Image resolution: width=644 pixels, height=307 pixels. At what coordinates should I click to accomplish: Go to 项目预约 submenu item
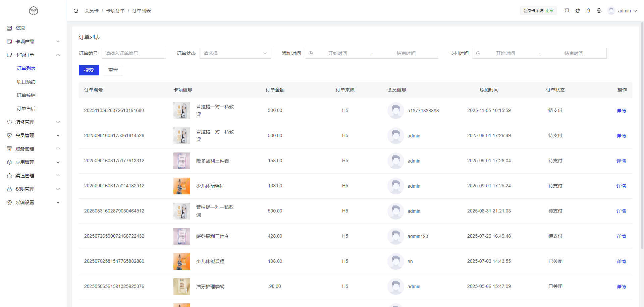pyautogui.click(x=26, y=82)
